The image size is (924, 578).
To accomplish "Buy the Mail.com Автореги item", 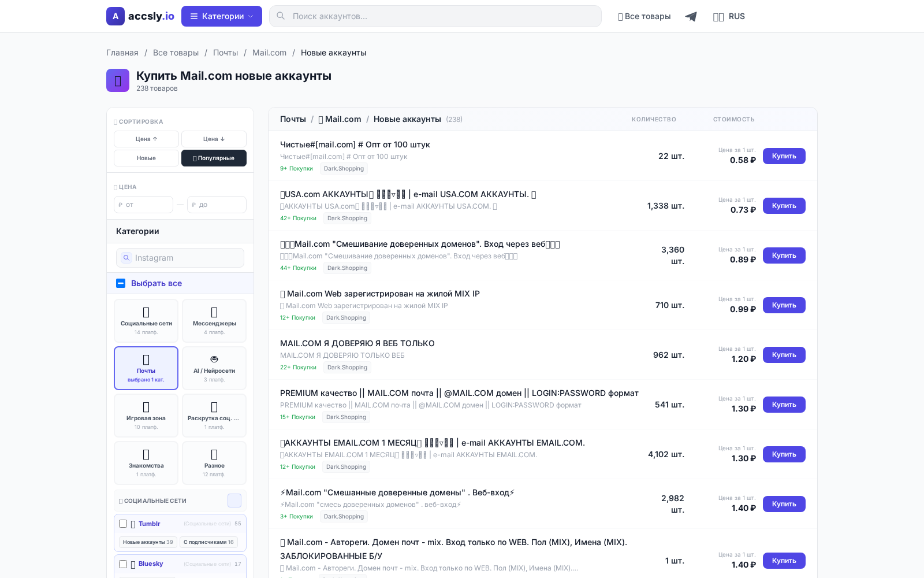I will coord(784,561).
